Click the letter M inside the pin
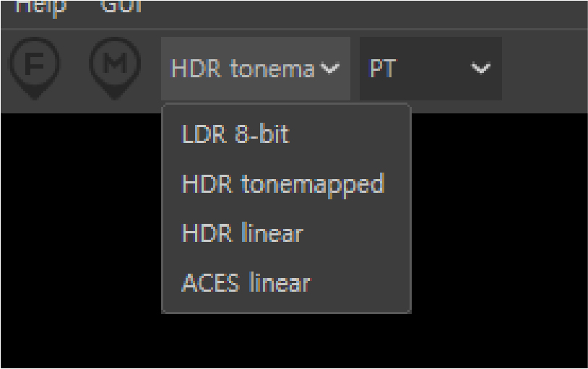The height and width of the screenshot is (369, 588). (x=115, y=62)
